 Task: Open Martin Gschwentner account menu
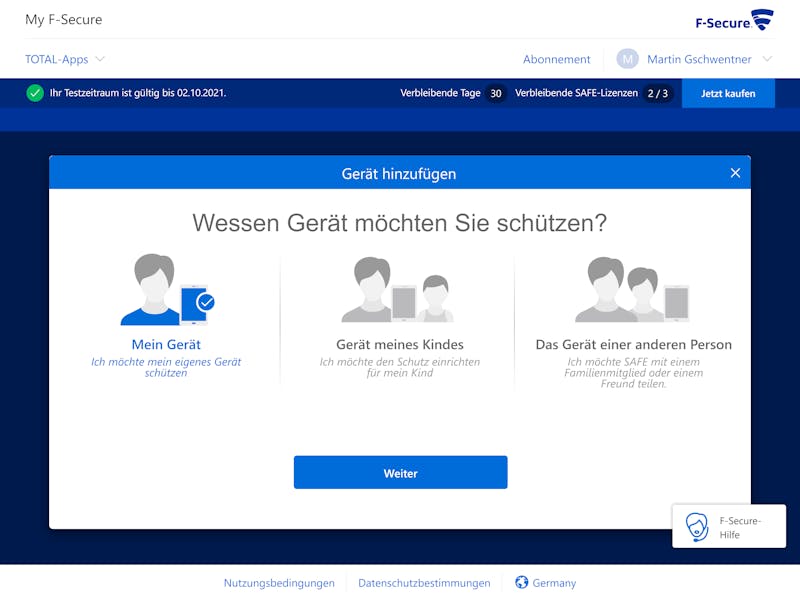(x=699, y=59)
